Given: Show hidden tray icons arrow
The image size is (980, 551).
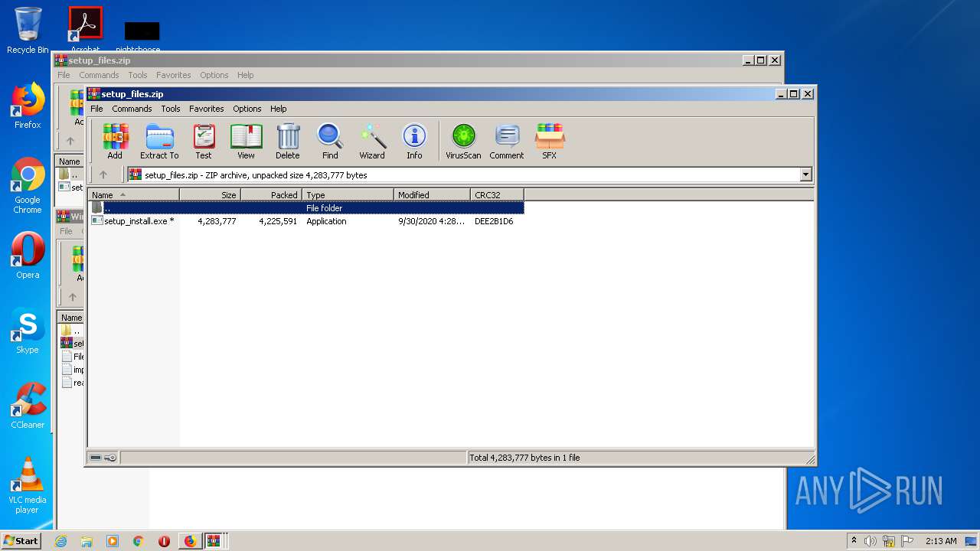Looking at the screenshot, I should click(854, 541).
